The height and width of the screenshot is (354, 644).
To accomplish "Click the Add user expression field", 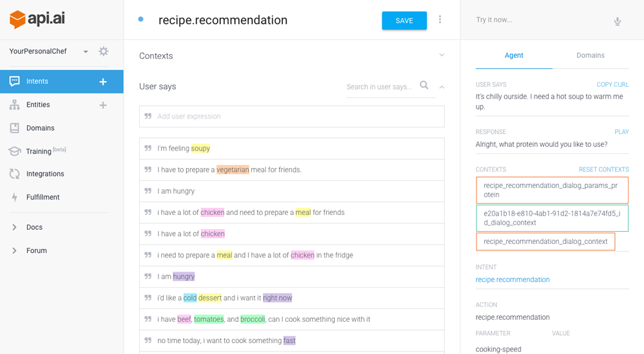I will (x=292, y=116).
